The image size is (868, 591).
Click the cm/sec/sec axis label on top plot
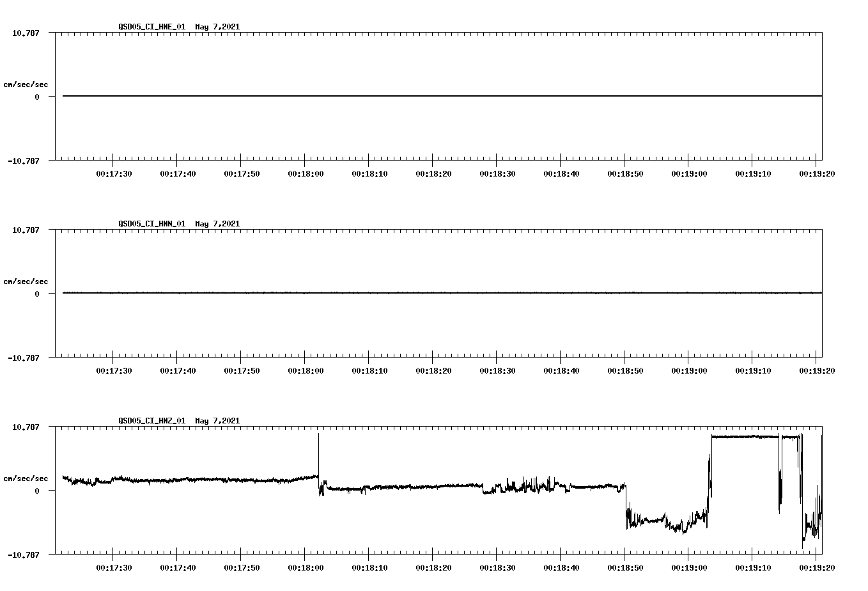coord(26,83)
